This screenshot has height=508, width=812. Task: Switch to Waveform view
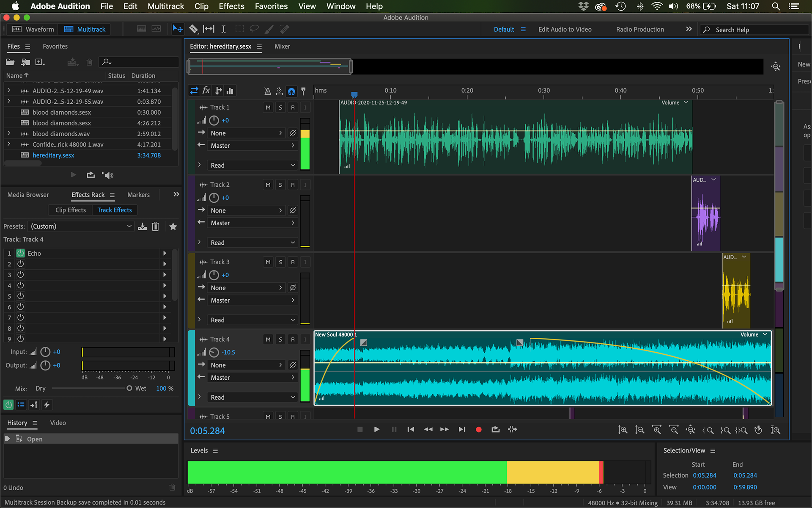pyautogui.click(x=33, y=29)
